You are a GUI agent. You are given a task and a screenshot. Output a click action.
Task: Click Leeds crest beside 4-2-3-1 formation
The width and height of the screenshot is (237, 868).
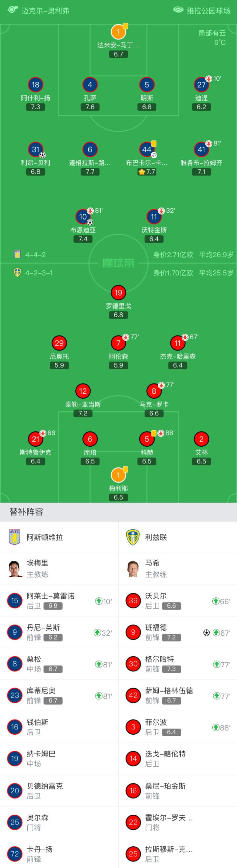[17, 273]
